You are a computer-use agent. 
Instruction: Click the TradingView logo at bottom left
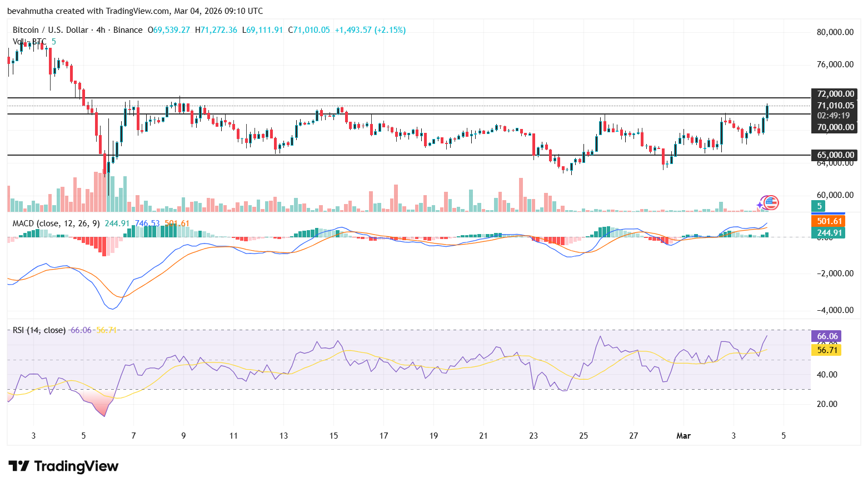click(63, 466)
